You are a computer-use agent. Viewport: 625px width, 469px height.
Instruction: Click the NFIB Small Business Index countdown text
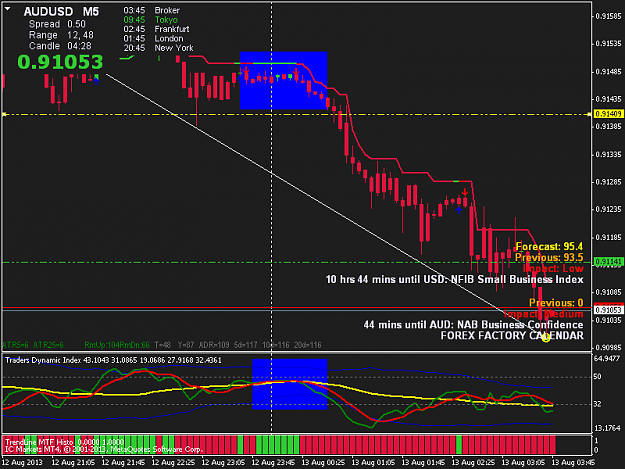[454, 279]
